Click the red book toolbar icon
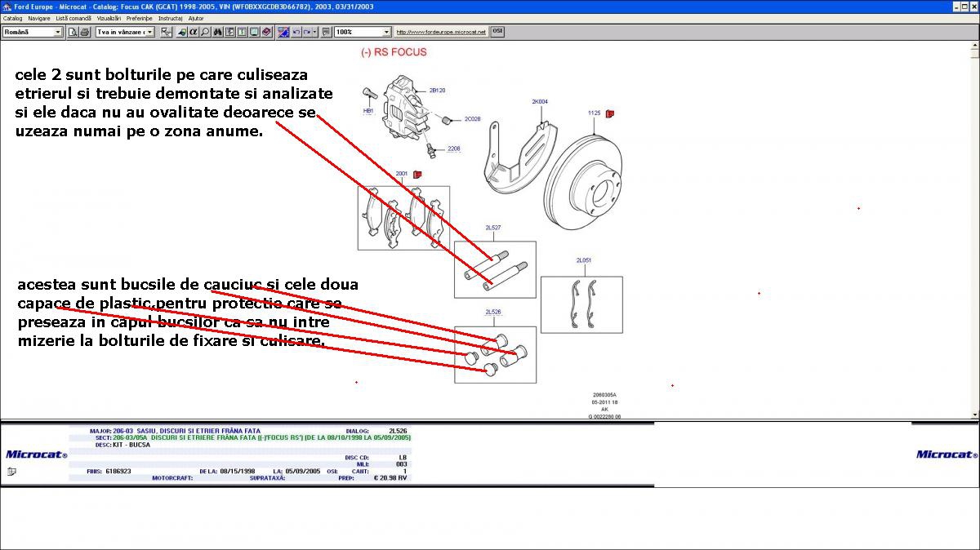980x550 pixels. [x=266, y=32]
